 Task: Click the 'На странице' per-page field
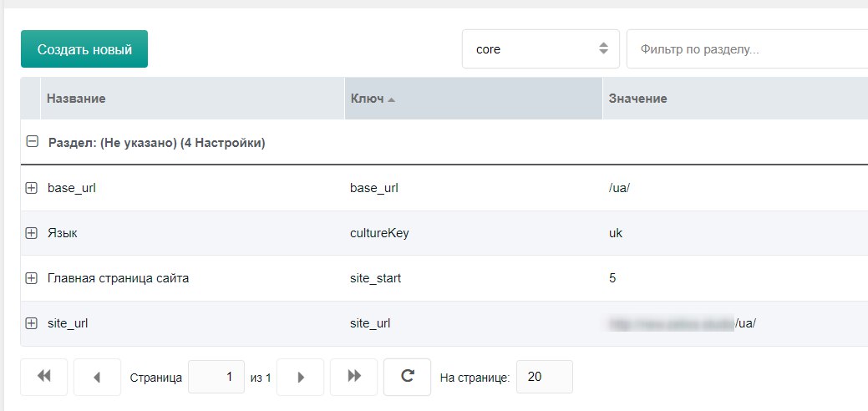[x=545, y=377]
